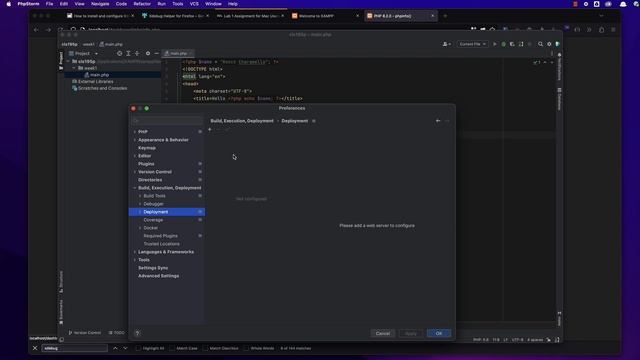The width and height of the screenshot is (640, 360).
Task: Select Coverage in settings tree
Action: 153,220
